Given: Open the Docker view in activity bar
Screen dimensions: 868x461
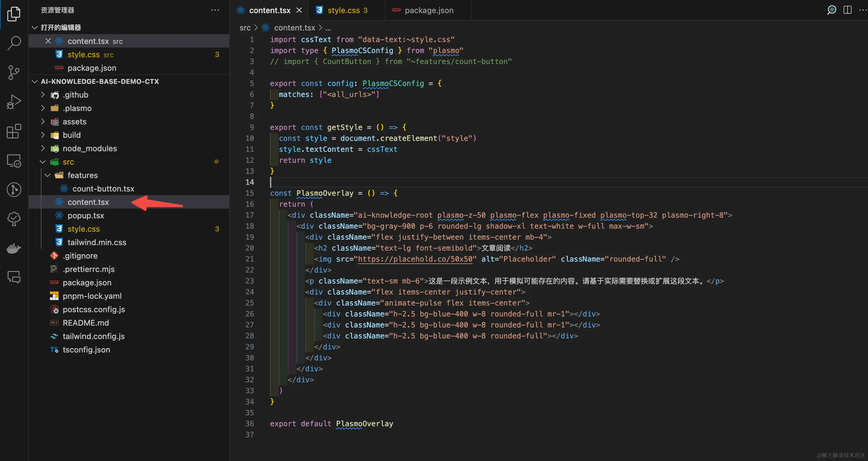Looking at the screenshot, I should pyautogui.click(x=14, y=248).
